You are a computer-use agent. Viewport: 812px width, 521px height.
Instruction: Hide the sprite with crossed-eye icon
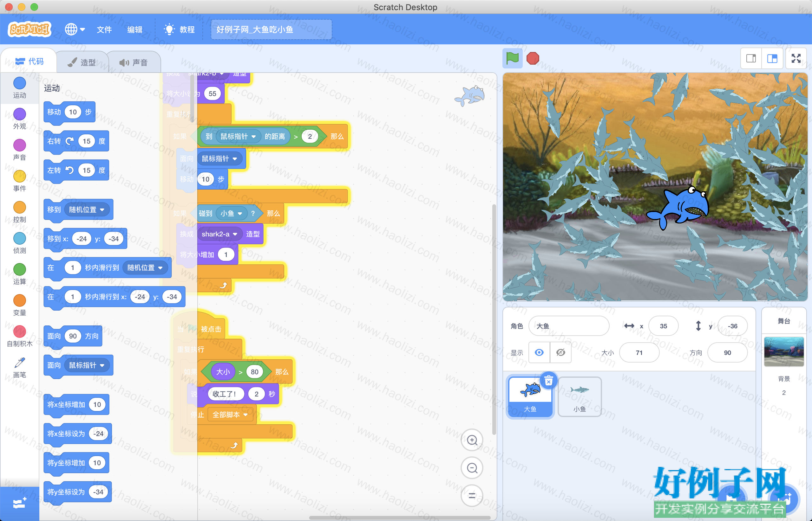coord(560,352)
